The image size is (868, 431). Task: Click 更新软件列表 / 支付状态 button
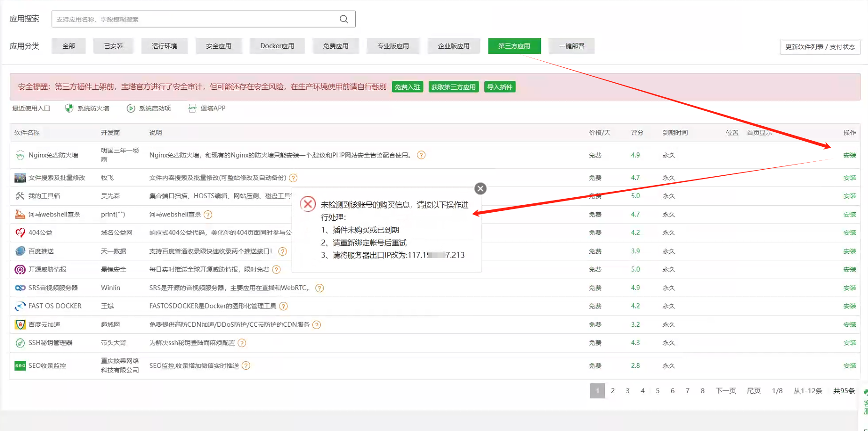click(x=820, y=47)
